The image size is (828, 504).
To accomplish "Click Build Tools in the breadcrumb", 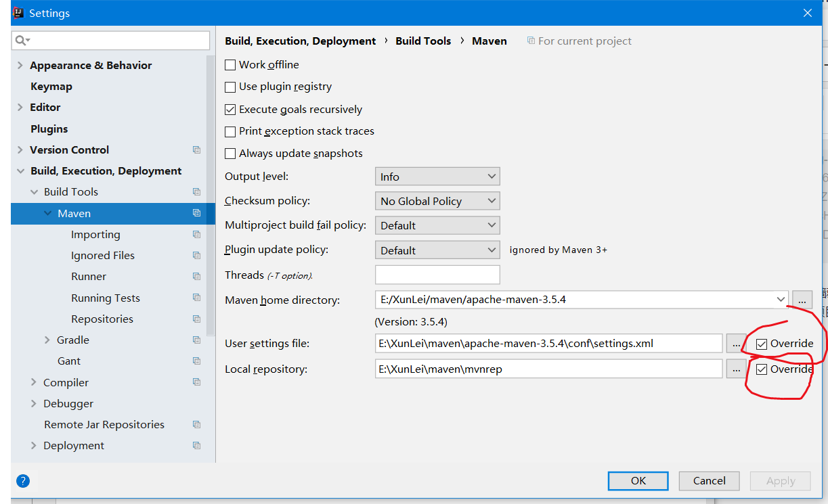I will coord(423,41).
